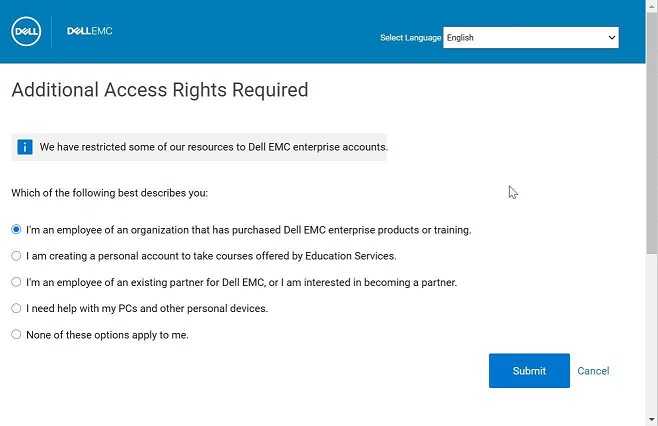Select None of these options apply
Viewport: 658px width, 426px height.
(16, 335)
